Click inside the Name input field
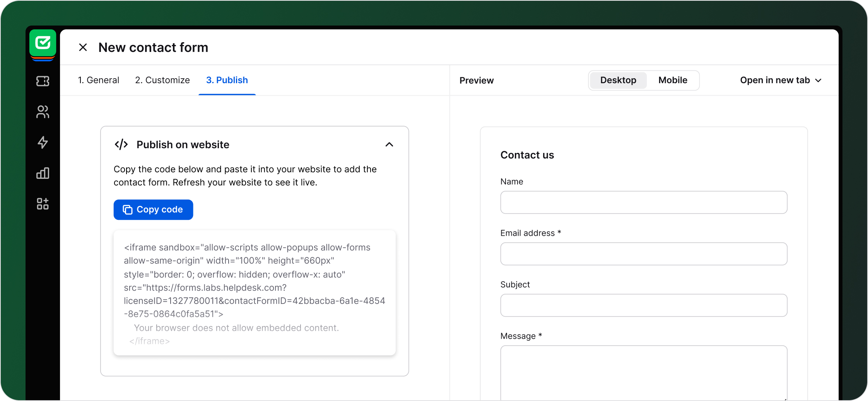Image resolution: width=868 pixels, height=401 pixels. click(x=643, y=202)
